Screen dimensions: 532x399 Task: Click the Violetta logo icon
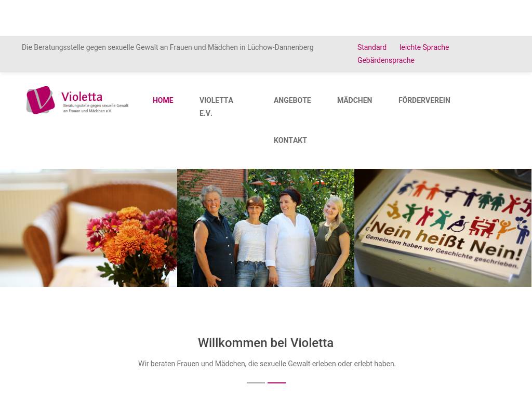(41, 100)
